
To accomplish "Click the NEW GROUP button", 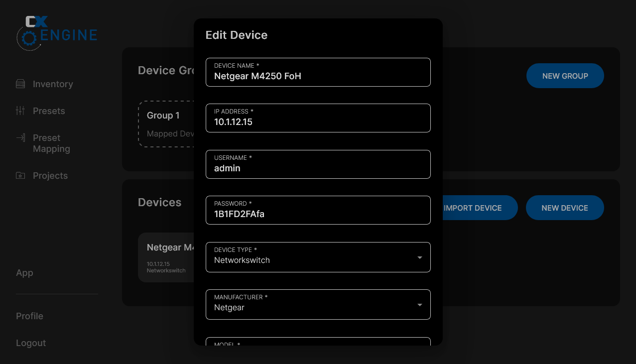I will (565, 75).
